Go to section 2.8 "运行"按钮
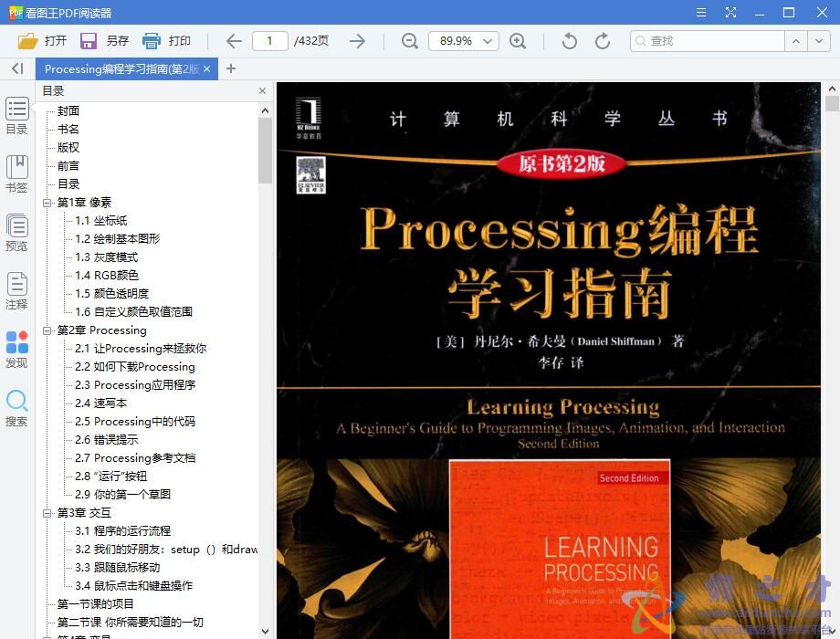 click(x=110, y=477)
